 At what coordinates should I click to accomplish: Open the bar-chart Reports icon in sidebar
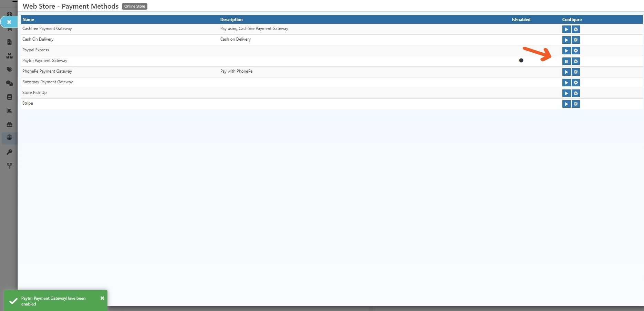coord(9,110)
